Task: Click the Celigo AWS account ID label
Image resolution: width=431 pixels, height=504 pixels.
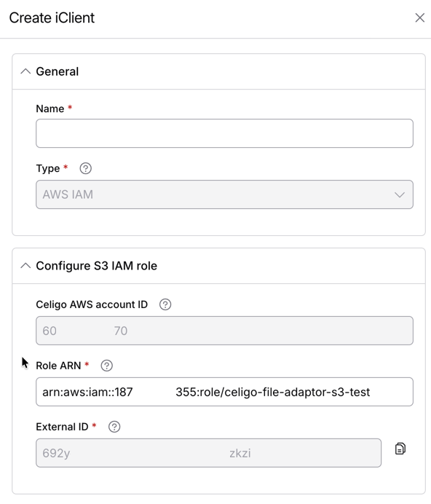Action: (x=92, y=304)
